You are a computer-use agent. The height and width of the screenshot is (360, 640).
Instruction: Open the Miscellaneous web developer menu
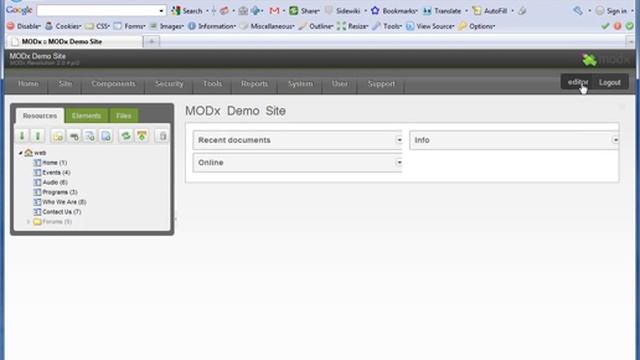pyautogui.click(x=267, y=26)
